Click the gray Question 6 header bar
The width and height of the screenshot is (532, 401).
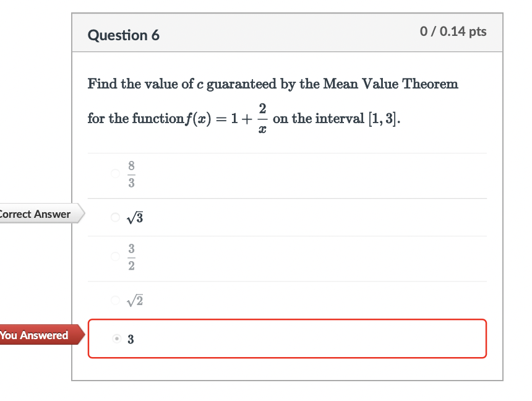tap(287, 35)
